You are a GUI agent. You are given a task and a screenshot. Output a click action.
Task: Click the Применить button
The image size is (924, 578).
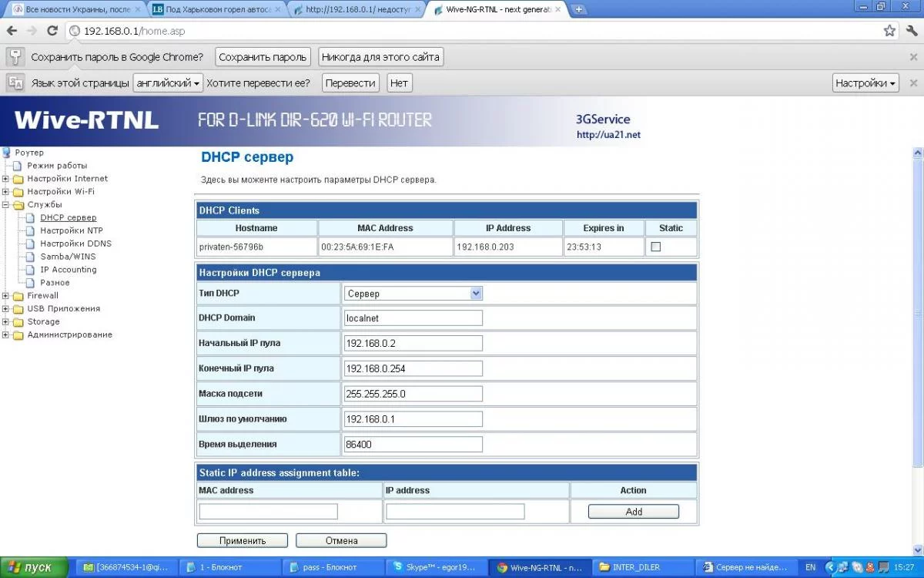point(243,541)
